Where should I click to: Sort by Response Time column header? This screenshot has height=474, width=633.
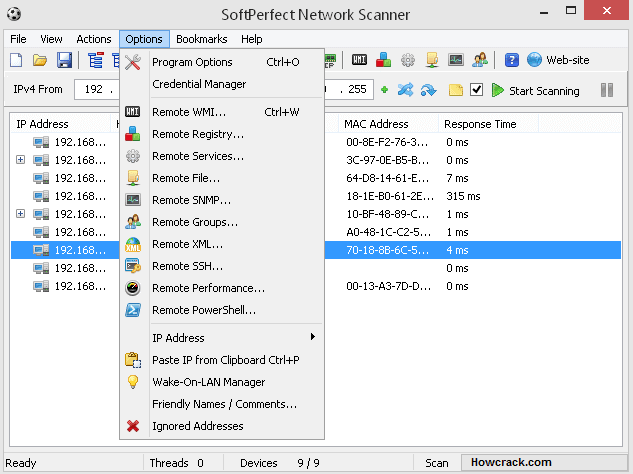coord(488,124)
